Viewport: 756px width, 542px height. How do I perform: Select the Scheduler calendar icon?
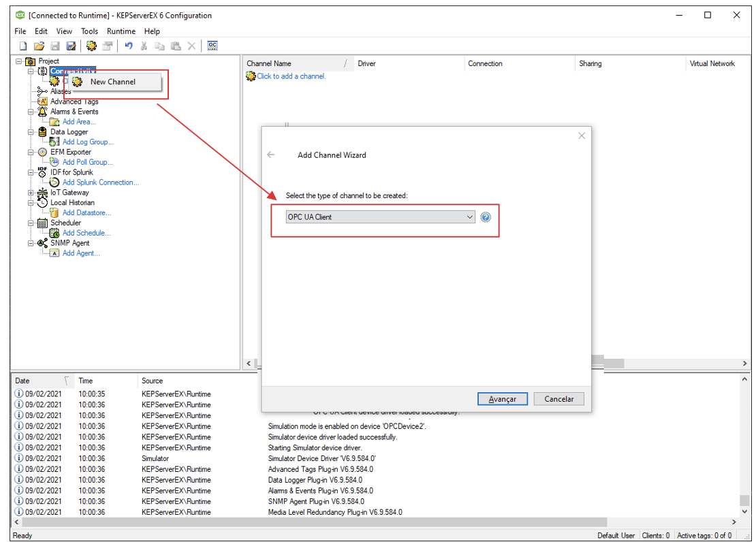pos(42,223)
